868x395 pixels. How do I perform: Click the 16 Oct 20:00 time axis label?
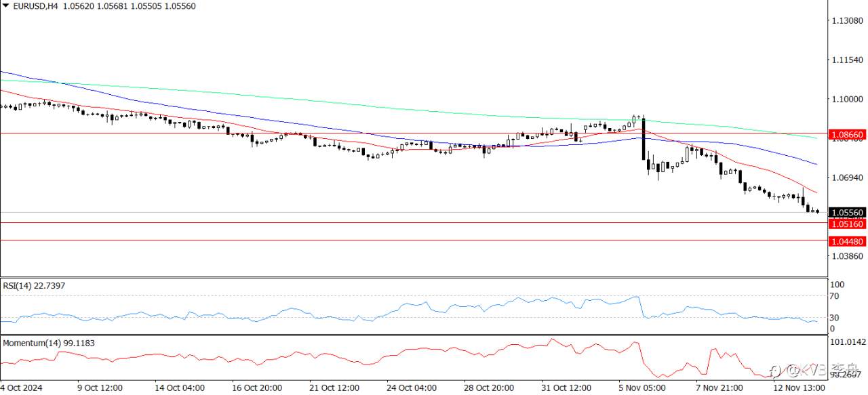[x=257, y=388]
